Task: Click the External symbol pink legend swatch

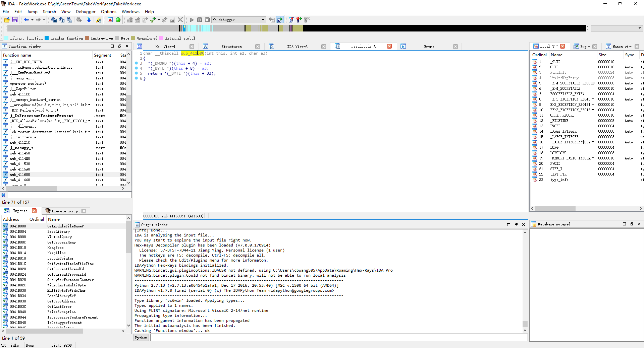Action: click(161, 38)
